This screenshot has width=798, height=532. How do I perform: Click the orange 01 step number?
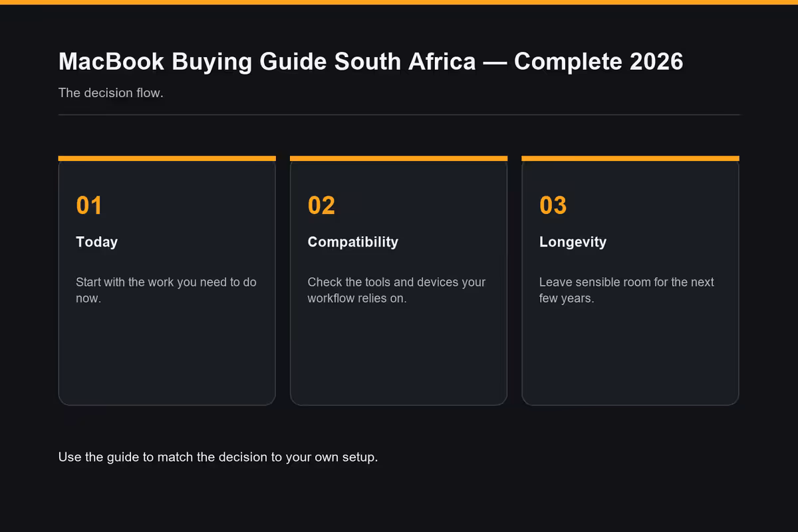(x=89, y=205)
